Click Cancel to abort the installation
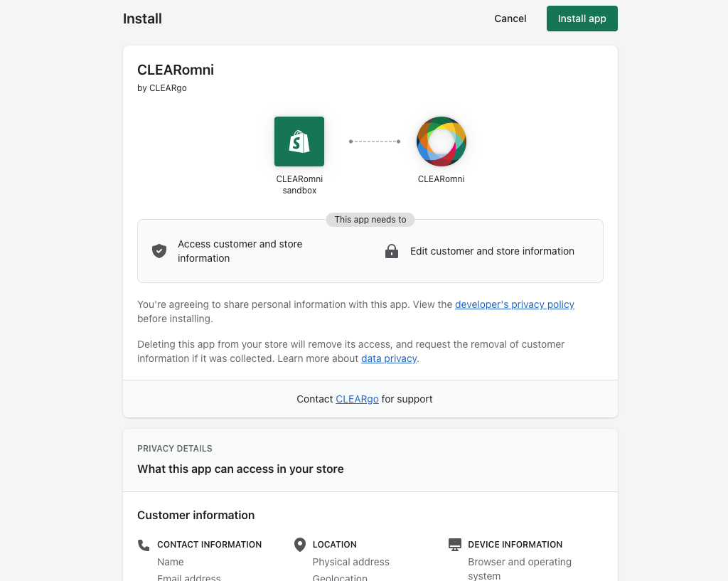728x581 pixels. pyautogui.click(x=510, y=18)
